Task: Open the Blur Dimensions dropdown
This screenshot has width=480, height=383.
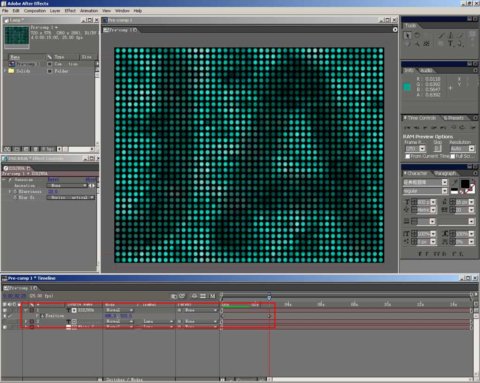Action: [71, 198]
